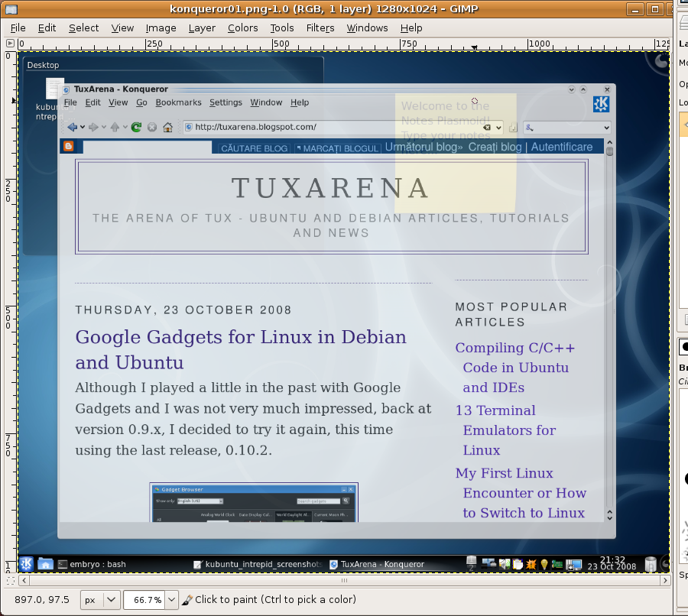Image resolution: width=688 pixels, height=616 pixels.
Task: Click the clear-location icon in Konqueror's URL bar
Action: point(487,127)
